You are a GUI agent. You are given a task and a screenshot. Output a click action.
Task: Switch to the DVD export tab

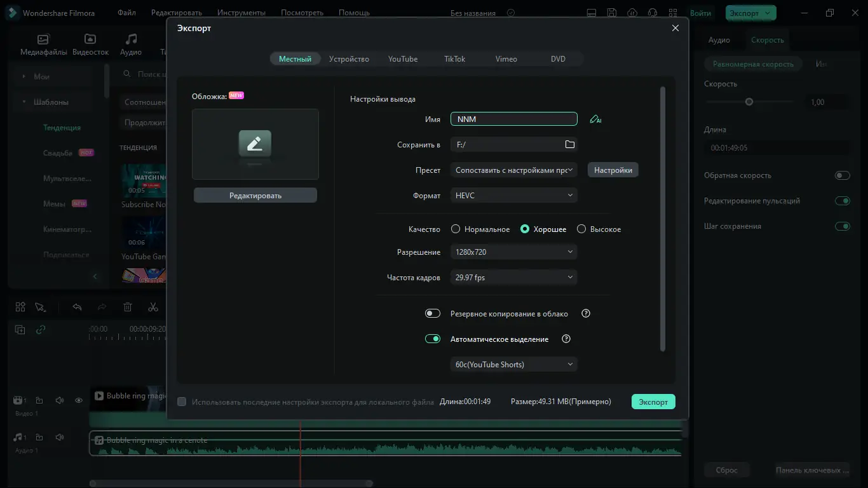pos(558,58)
